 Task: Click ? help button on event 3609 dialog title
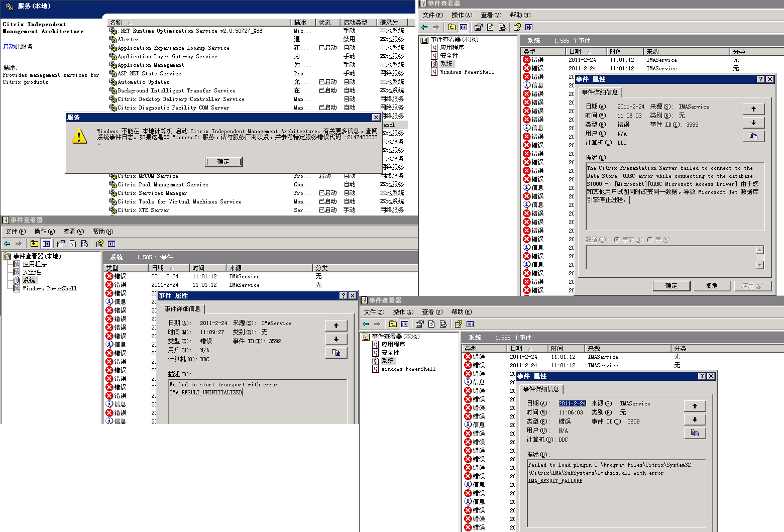(x=702, y=376)
